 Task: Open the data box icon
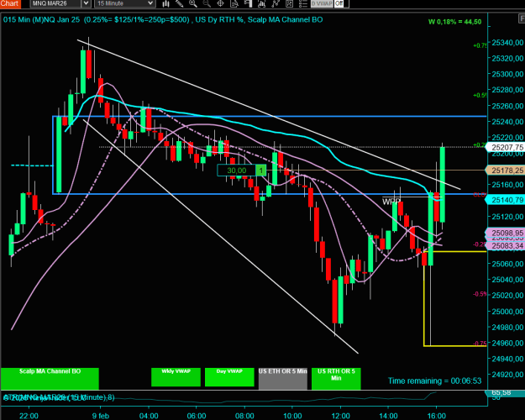pos(234,3)
